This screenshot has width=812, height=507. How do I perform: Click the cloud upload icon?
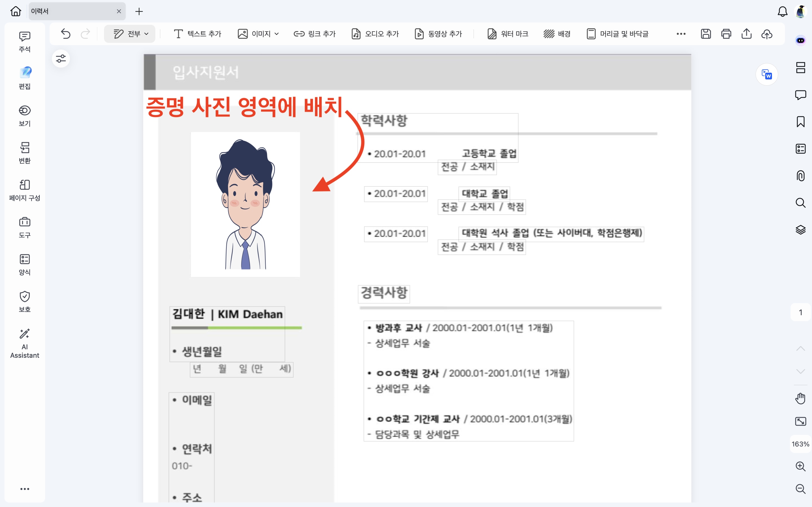coord(767,34)
